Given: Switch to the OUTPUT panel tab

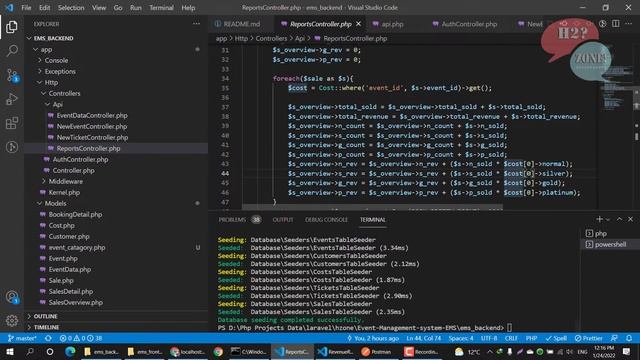Looking at the screenshot, I should [283, 220].
